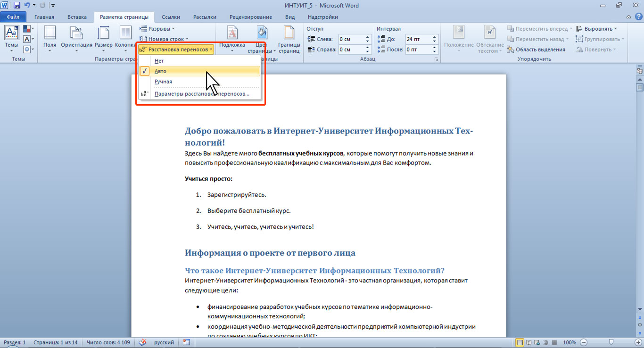Open the Темы themes gallery
This screenshot has width=644, height=348.
pos(11,39)
